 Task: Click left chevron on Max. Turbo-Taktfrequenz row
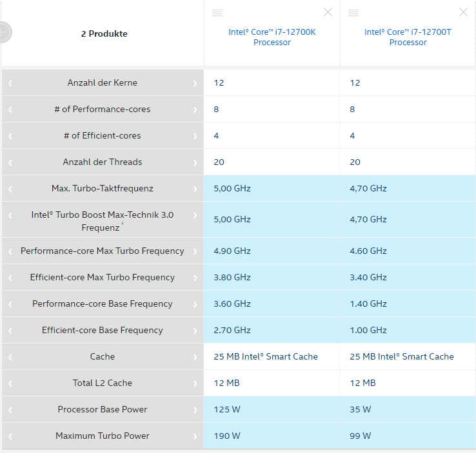10,189
